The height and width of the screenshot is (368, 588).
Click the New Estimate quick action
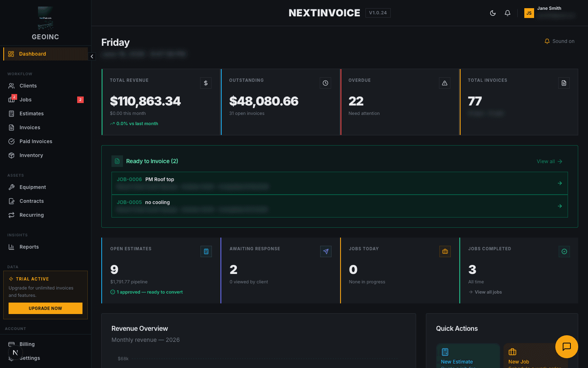click(468, 356)
